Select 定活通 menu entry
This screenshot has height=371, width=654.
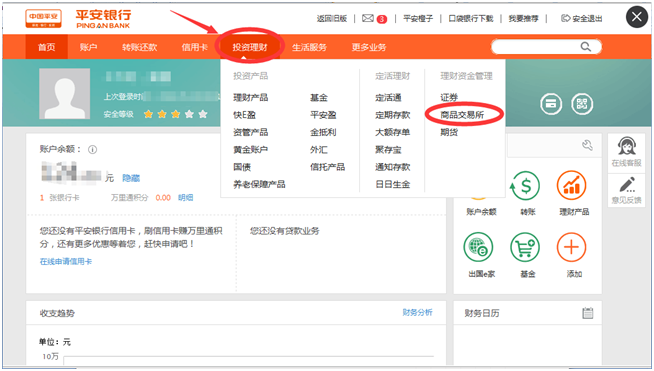388,98
